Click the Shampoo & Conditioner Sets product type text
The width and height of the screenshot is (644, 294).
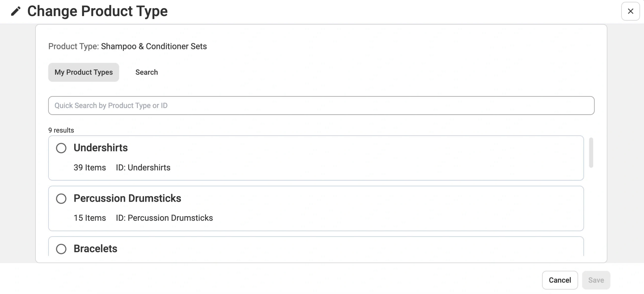pyautogui.click(x=154, y=47)
